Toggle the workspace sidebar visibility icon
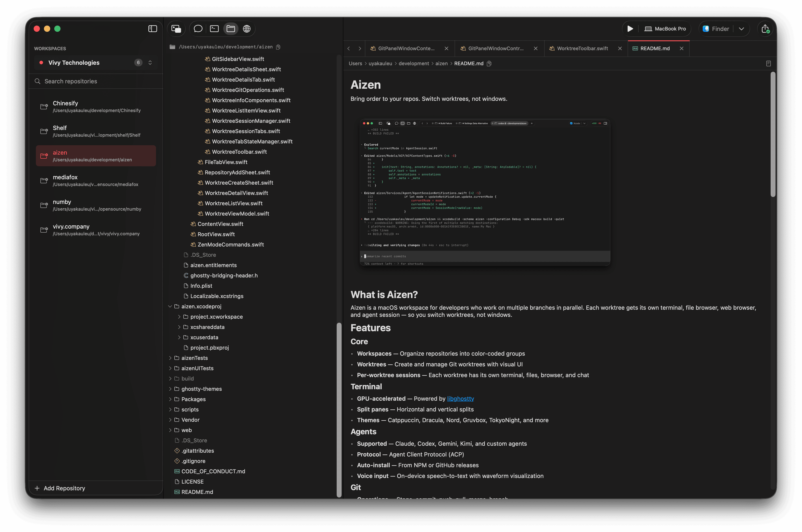The height and width of the screenshot is (532, 802). (152, 28)
